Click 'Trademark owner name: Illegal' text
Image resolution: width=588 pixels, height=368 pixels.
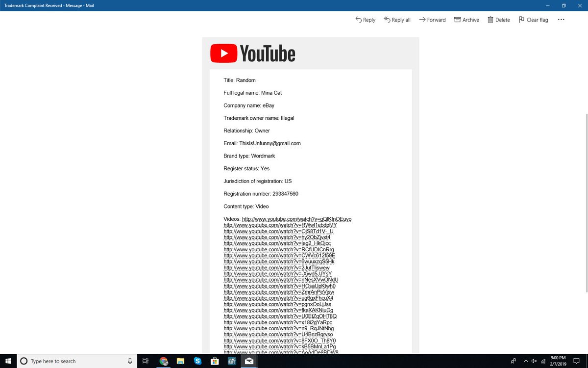click(259, 118)
